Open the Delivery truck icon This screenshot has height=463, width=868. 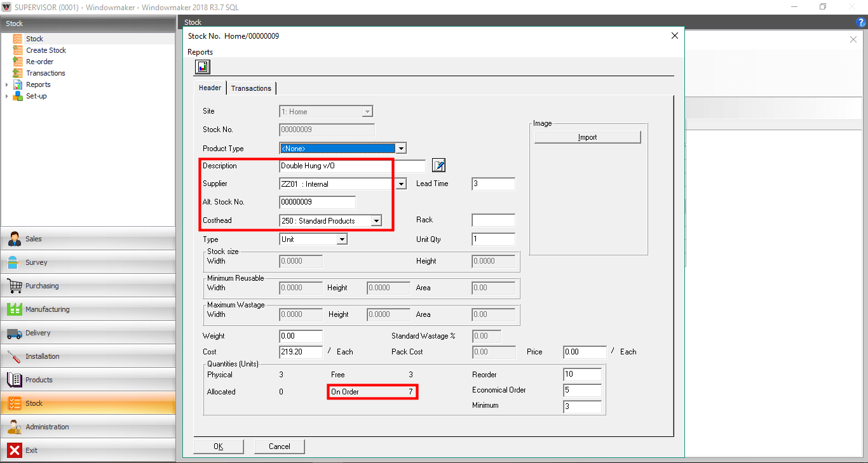(x=15, y=333)
